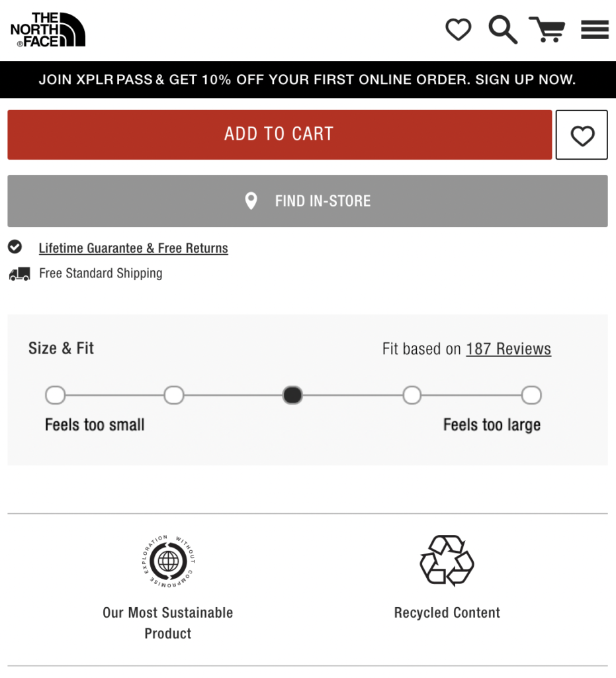The width and height of the screenshot is (616, 678).
Task: Click the filled middle fit scale point
Action: coord(292,396)
